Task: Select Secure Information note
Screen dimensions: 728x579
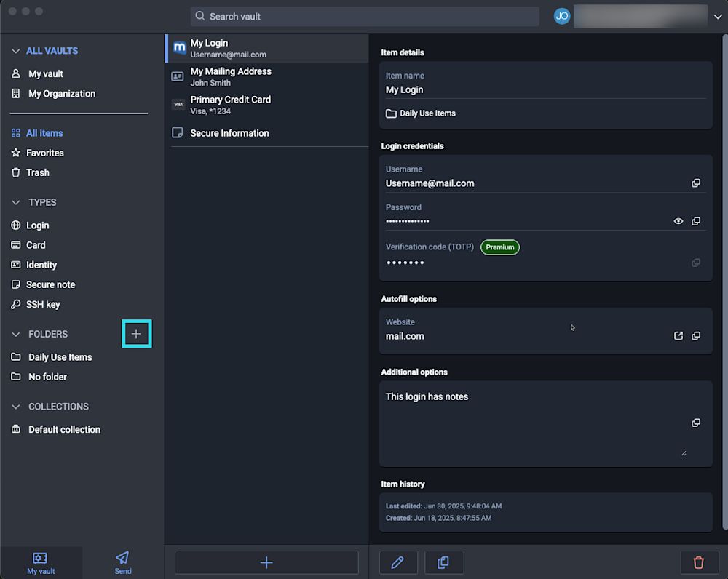Action: 267,133
